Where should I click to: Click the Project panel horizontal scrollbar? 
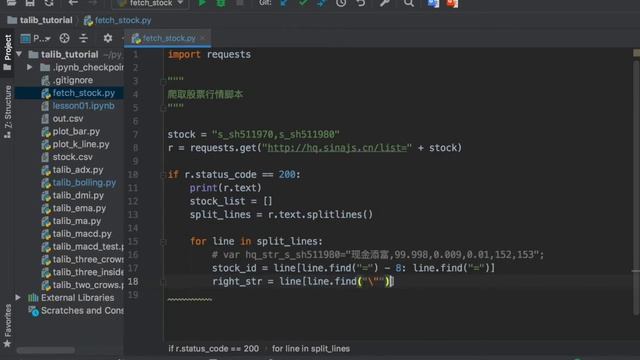point(46,350)
